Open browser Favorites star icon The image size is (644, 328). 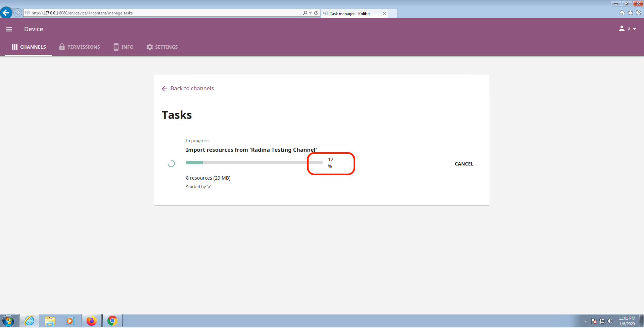point(630,12)
